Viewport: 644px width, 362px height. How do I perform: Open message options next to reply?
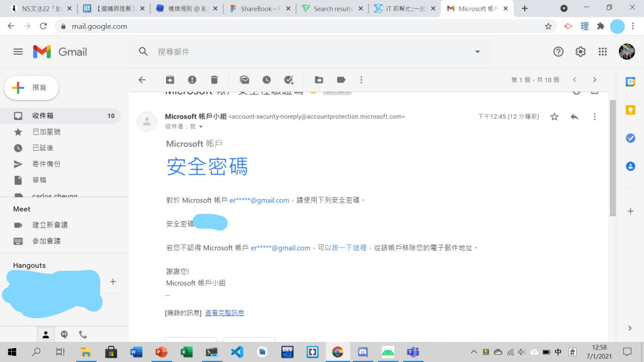(594, 116)
